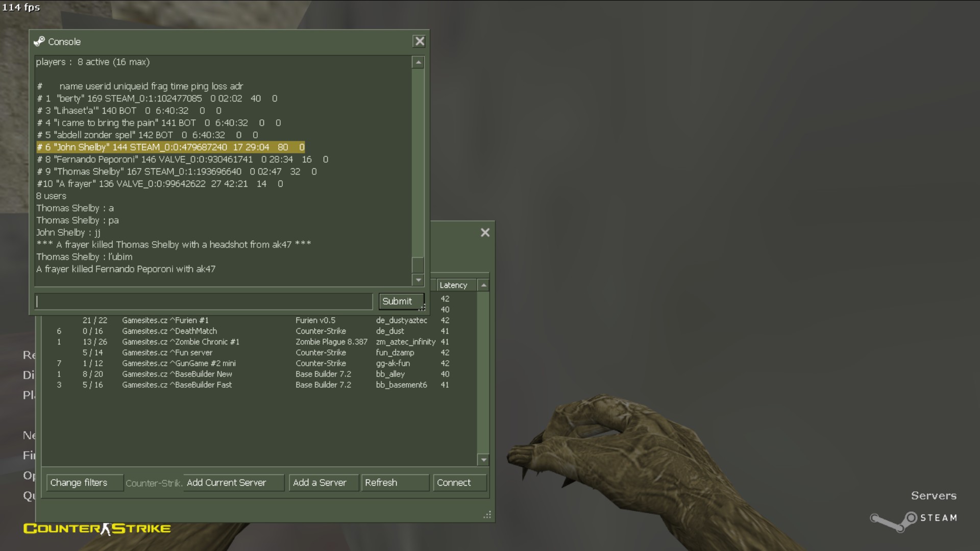Close the server browser window
The height and width of the screenshot is (551, 980).
pos(485,233)
